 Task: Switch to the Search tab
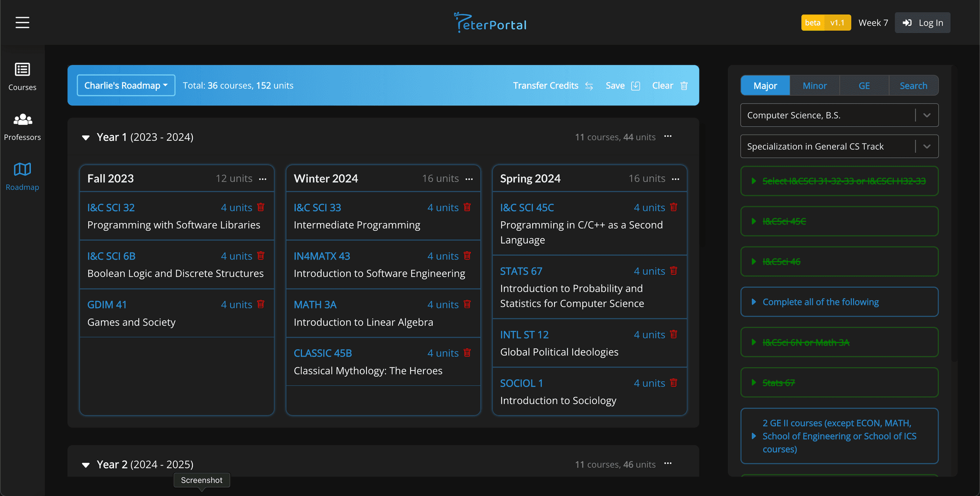tap(913, 86)
